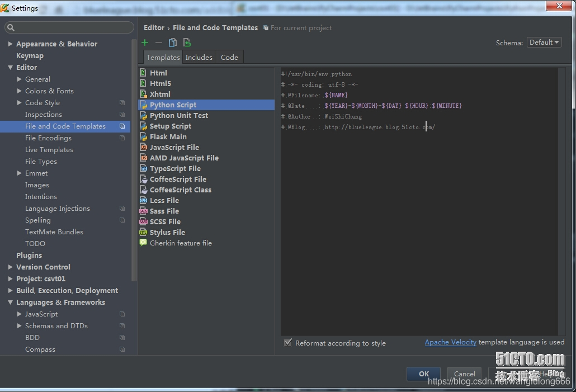Select the Gherkin feature file icon
Screen dimensions: 576x392
(143, 243)
